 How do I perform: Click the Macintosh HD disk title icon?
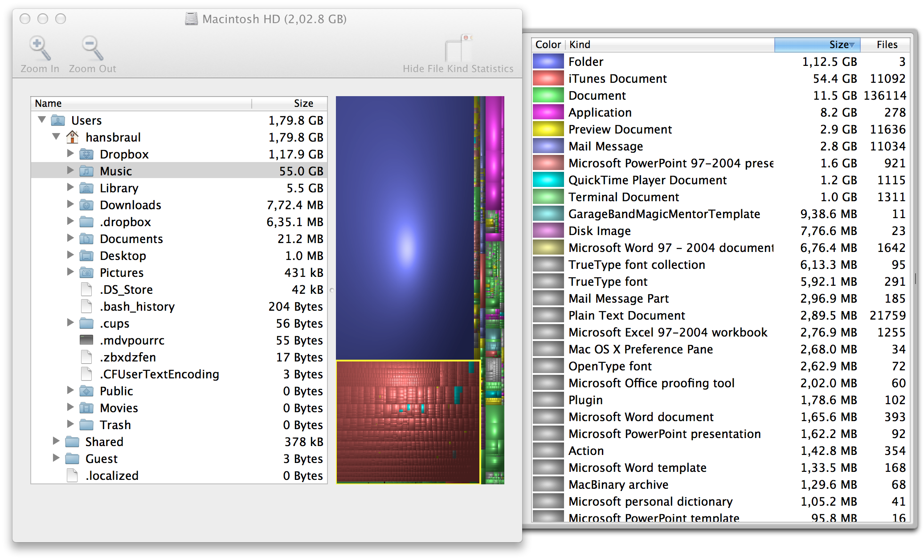pyautogui.click(x=192, y=19)
